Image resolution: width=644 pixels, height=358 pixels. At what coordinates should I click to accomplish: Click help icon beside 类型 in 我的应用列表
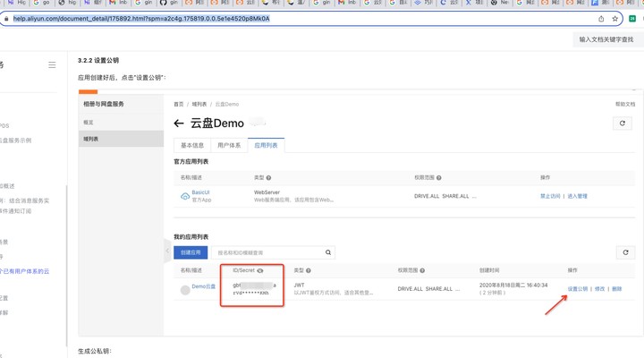pos(309,270)
